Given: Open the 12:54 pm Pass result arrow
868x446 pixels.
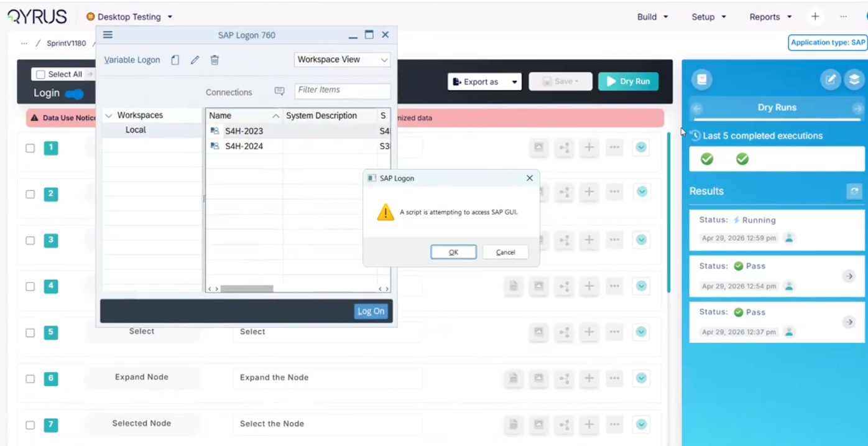Looking at the screenshot, I should coord(849,276).
